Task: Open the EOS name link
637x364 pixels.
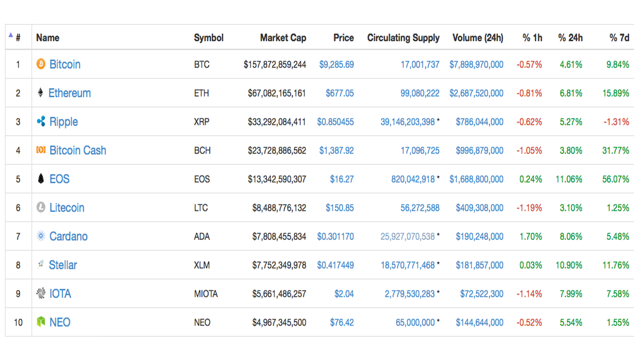Action: [60, 179]
